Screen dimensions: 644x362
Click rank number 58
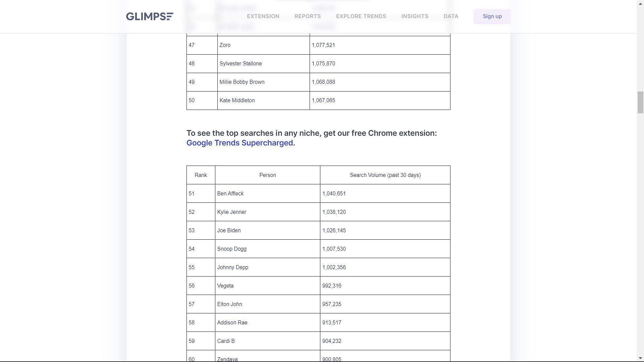[x=192, y=322]
